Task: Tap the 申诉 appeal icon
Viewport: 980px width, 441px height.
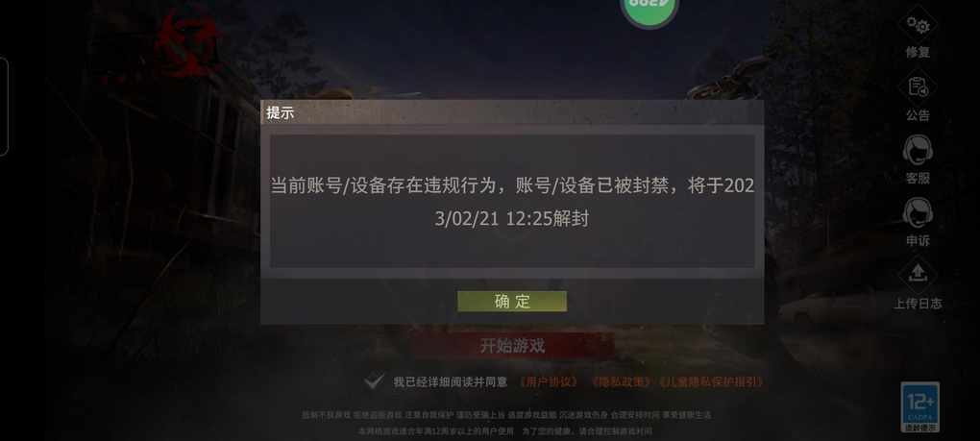Action: (918, 213)
